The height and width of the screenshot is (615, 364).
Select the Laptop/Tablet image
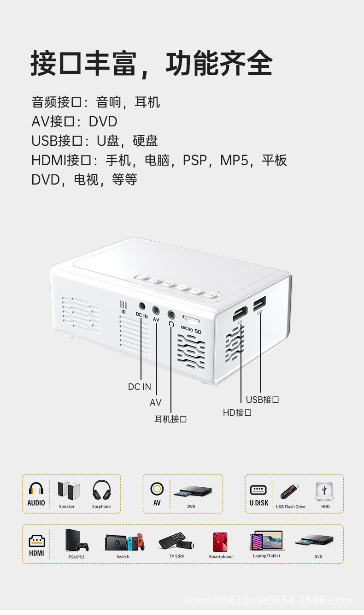click(x=267, y=541)
